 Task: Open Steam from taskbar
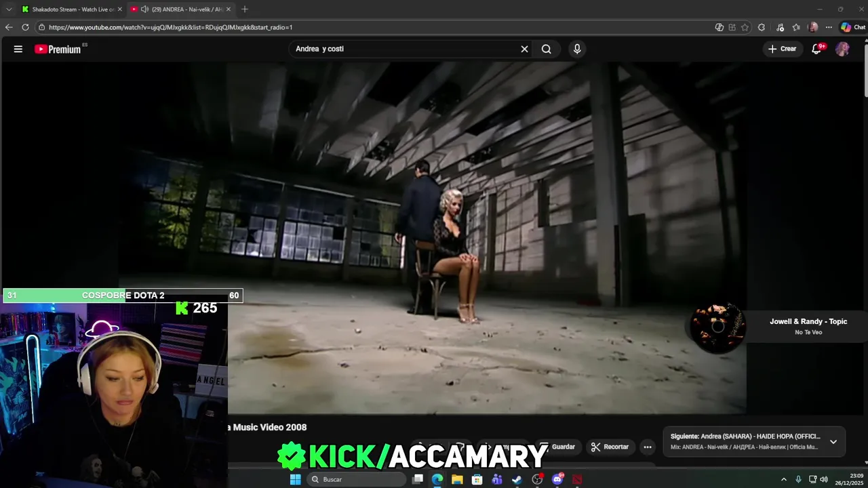[517, 479]
